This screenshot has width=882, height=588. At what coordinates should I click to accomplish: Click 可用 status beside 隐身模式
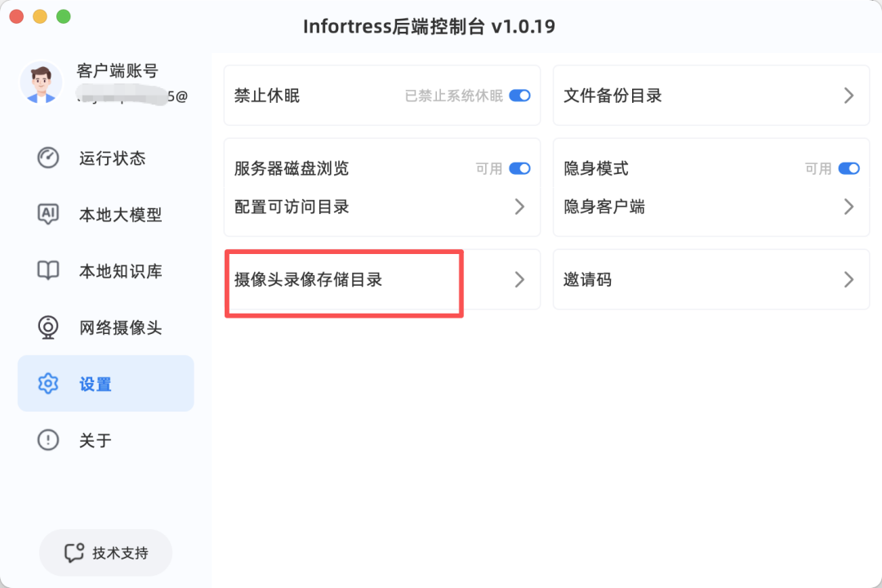817,169
